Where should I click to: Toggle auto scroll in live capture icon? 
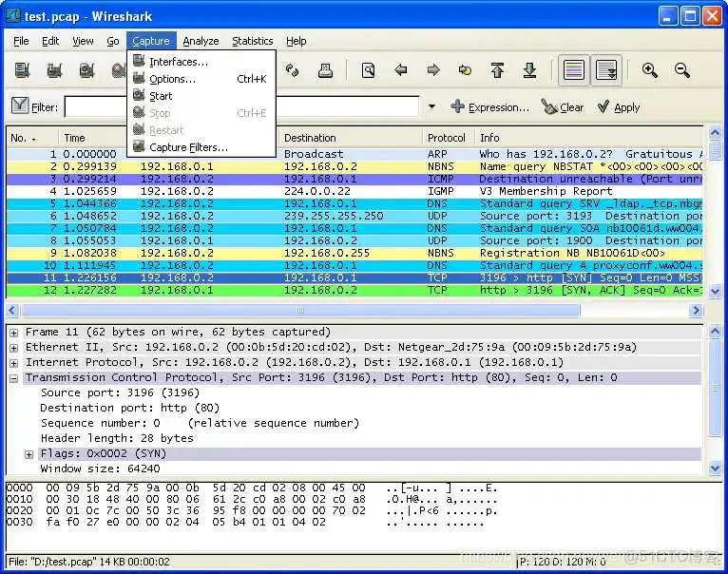[x=606, y=70]
